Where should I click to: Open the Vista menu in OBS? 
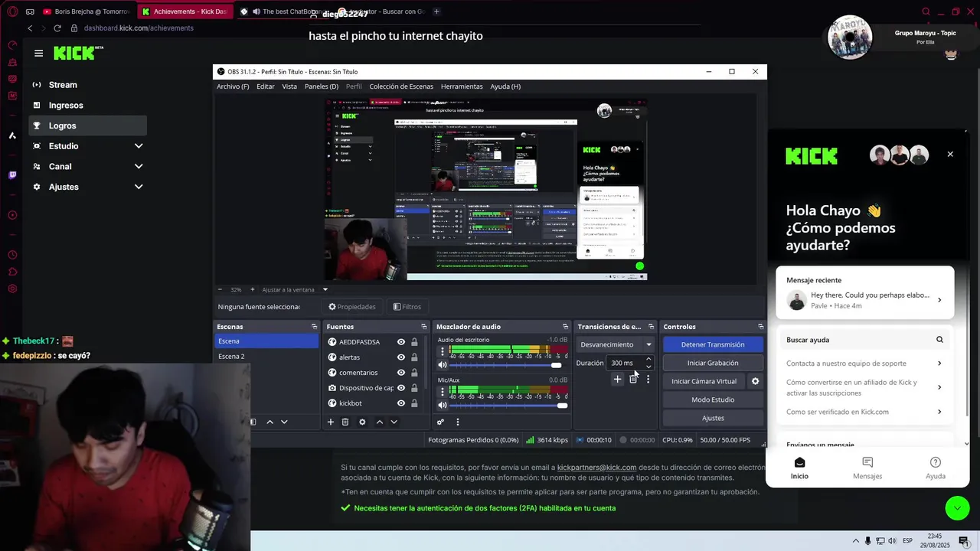coord(289,86)
